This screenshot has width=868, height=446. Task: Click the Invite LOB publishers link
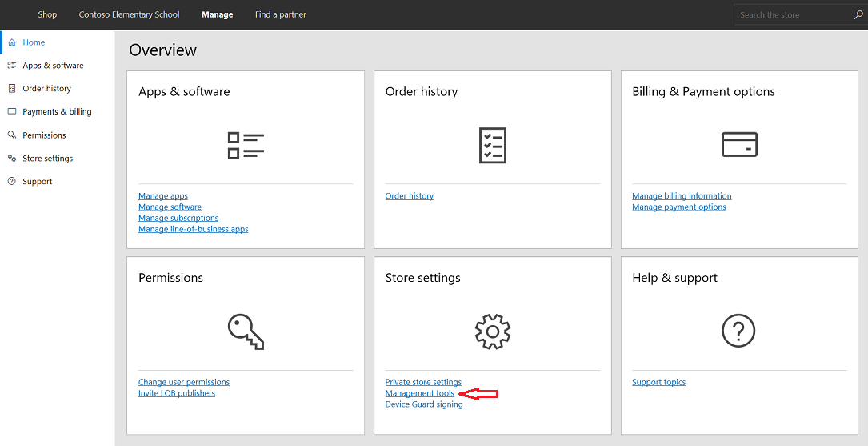[176, 394]
